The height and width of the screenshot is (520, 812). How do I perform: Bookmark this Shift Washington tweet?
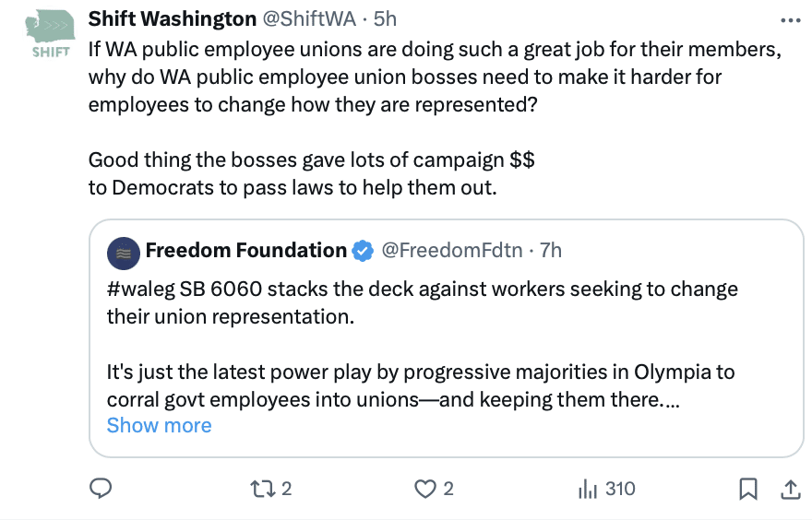[x=749, y=489]
